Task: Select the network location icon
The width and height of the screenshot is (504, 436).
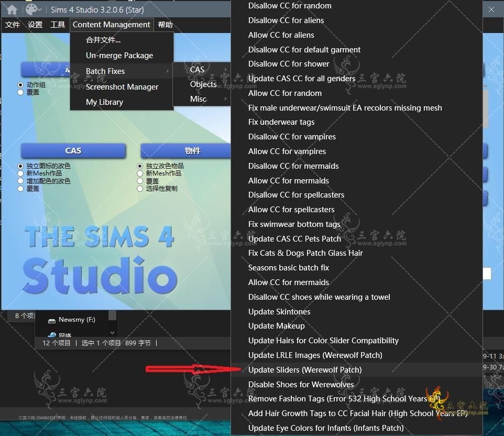Action: [x=52, y=335]
